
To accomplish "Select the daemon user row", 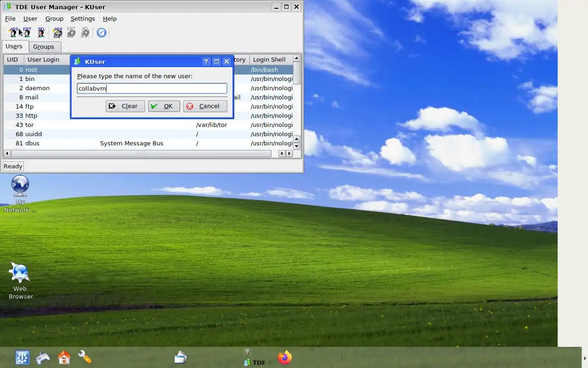I will [x=148, y=88].
